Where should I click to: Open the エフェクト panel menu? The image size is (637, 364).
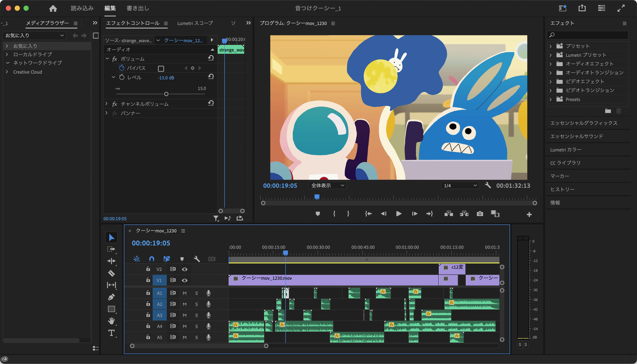pos(624,23)
